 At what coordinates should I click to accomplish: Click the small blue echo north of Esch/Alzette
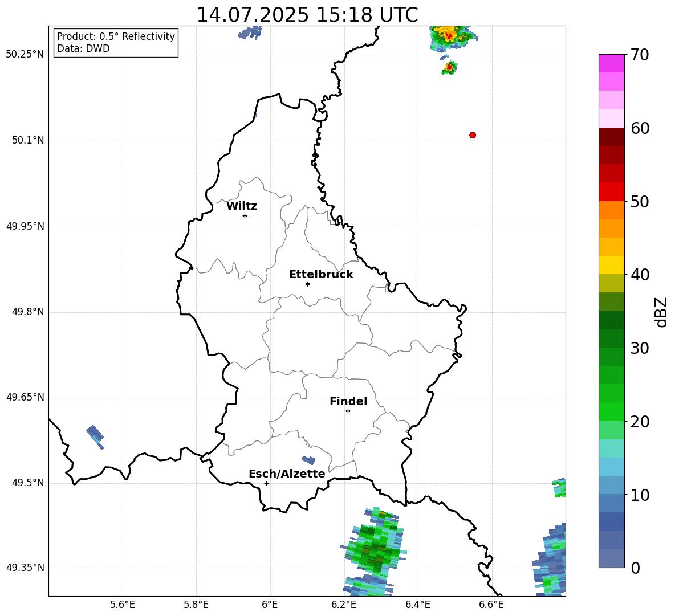tap(308, 460)
